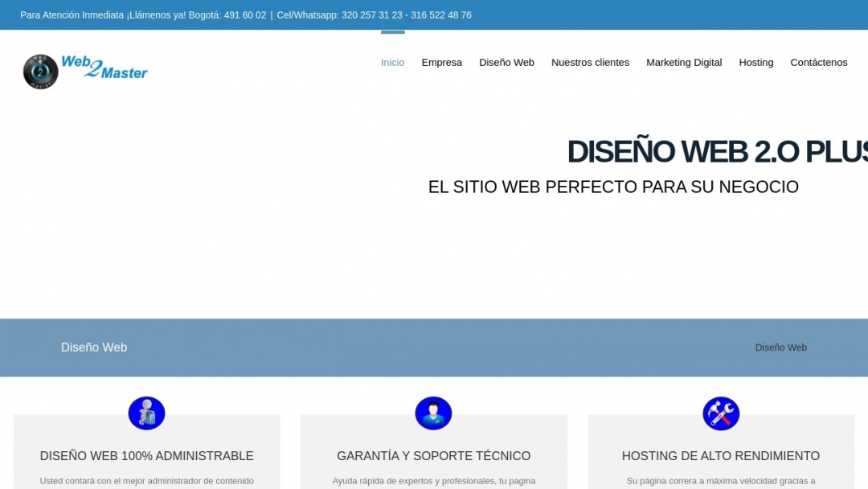Image resolution: width=868 pixels, height=489 pixels.
Task: Select the GARANTÍA Y SOPORTE TÉCNICO card
Action: coord(433,455)
